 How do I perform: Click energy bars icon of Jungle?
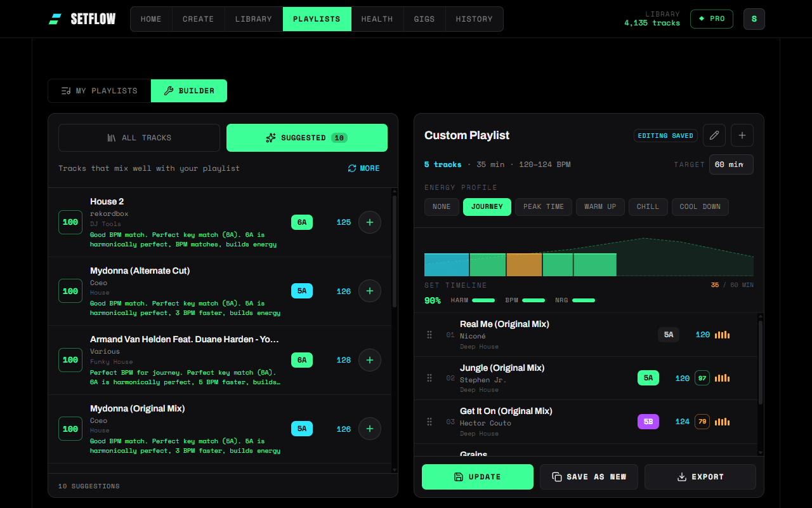(x=723, y=378)
